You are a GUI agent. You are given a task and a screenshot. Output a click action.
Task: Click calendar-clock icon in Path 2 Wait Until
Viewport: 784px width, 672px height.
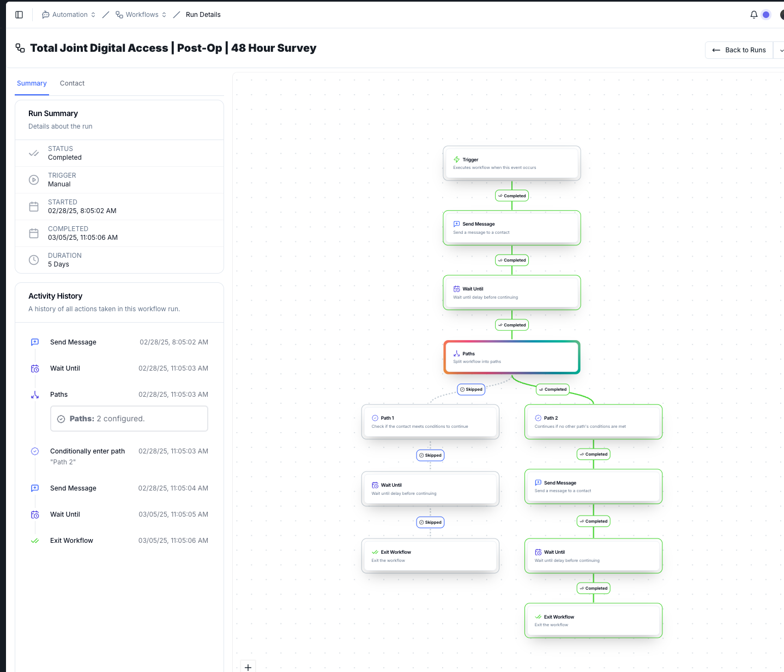coord(538,552)
